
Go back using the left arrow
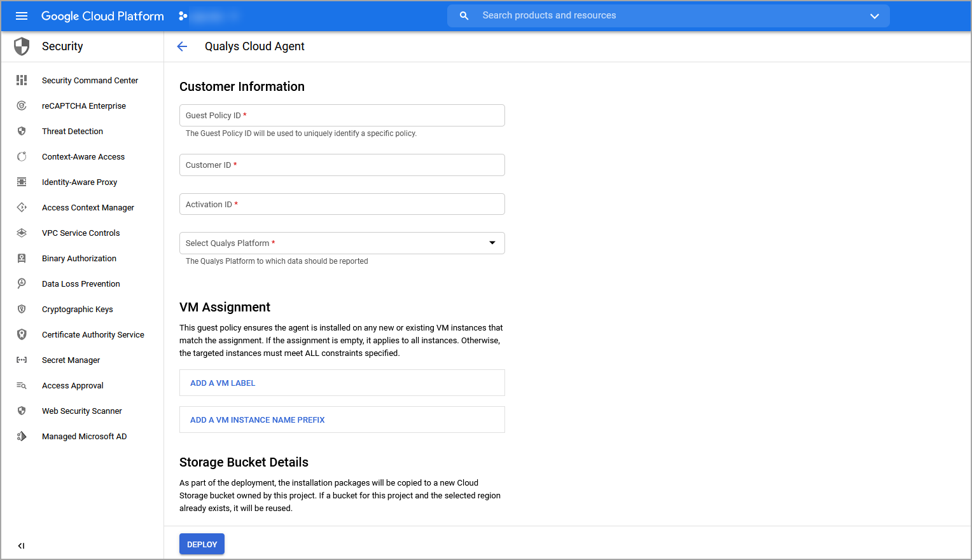pyautogui.click(x=182, y=46)
